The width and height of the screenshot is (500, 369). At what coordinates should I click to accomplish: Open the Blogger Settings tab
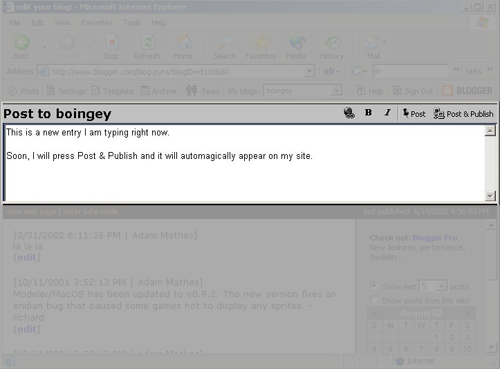click(x=66, y=91)
